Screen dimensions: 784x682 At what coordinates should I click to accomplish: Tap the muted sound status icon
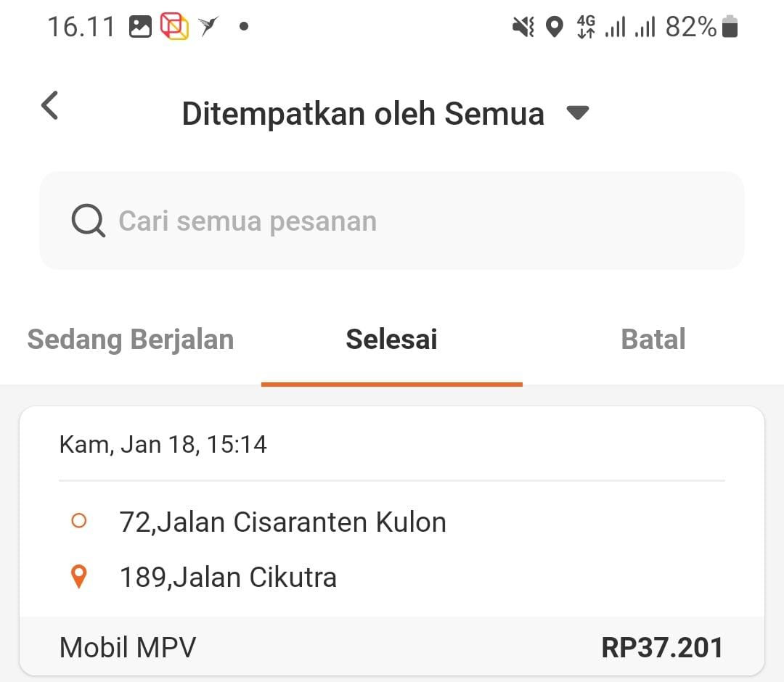coord(523,26)
